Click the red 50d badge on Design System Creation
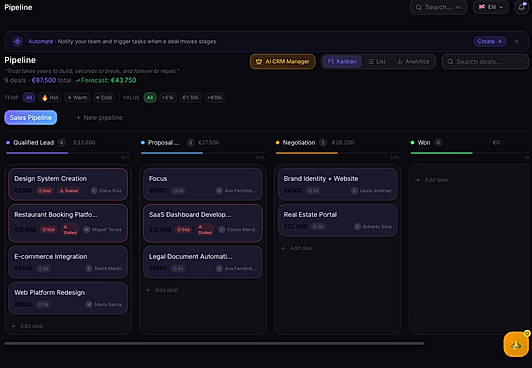The width and height of the screenshot is (532, 368). pos(44,191)
